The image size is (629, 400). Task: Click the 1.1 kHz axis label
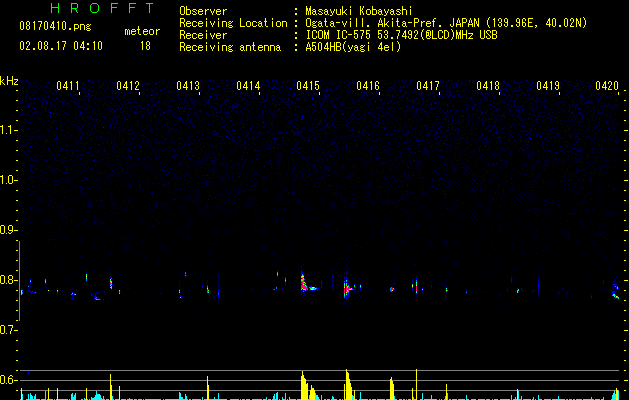point(8,130)
